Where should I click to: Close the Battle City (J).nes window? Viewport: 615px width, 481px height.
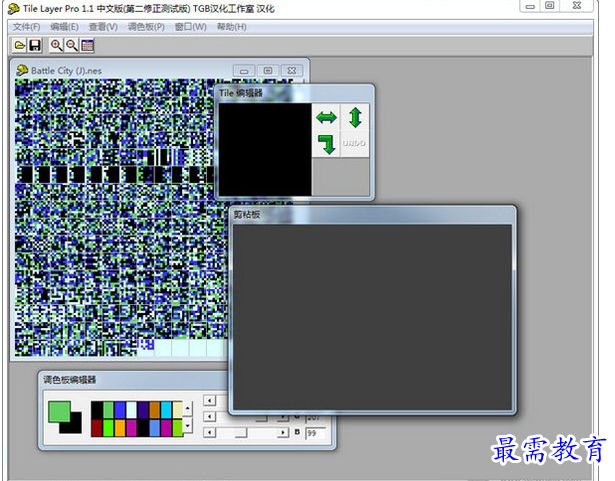click(292, 71)
